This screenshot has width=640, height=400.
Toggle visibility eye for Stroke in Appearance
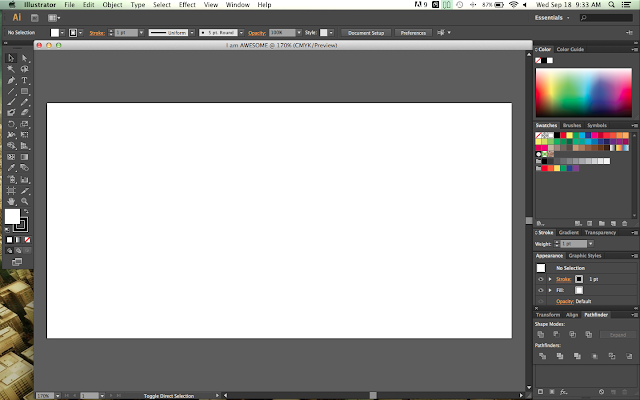click(540, 279)
